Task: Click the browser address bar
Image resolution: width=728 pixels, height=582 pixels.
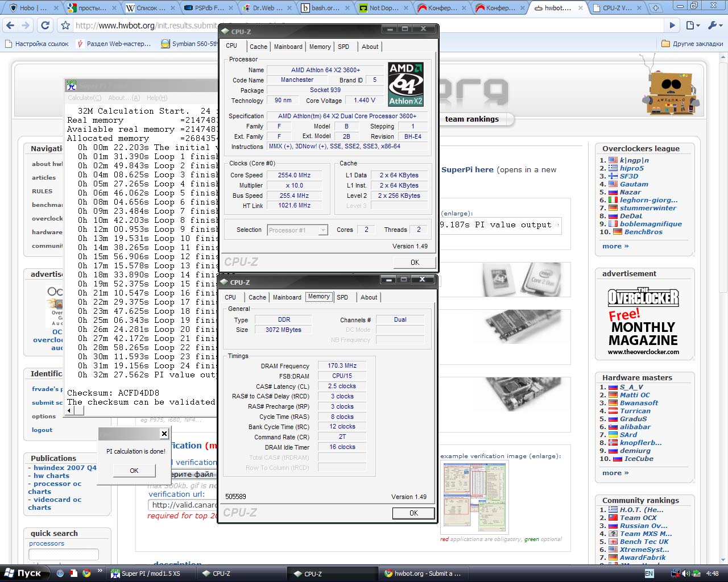Action: (x=148, y=26)
